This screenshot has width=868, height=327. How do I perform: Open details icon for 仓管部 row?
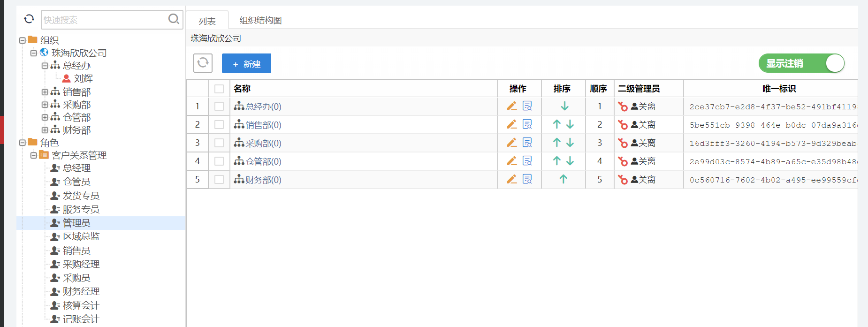click(527, 161)
